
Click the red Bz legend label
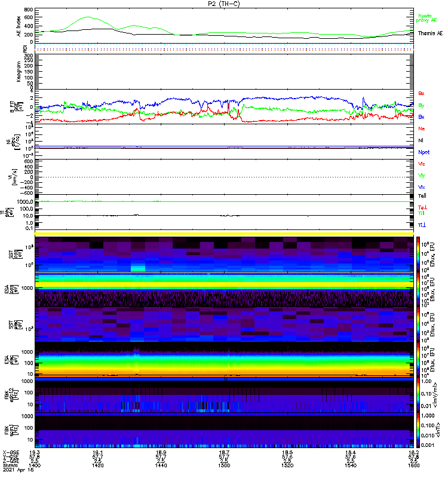tap(421, 93)
